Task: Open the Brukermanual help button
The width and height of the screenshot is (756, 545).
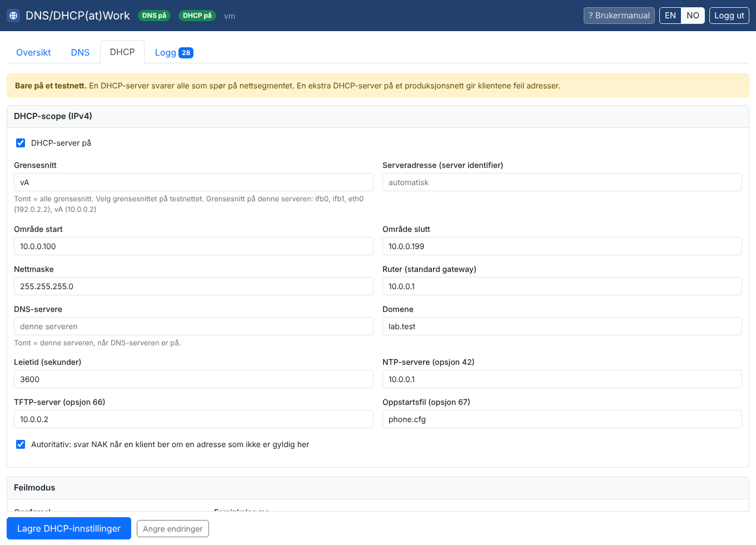Action: pyautogui.click(x=619, y=16)
